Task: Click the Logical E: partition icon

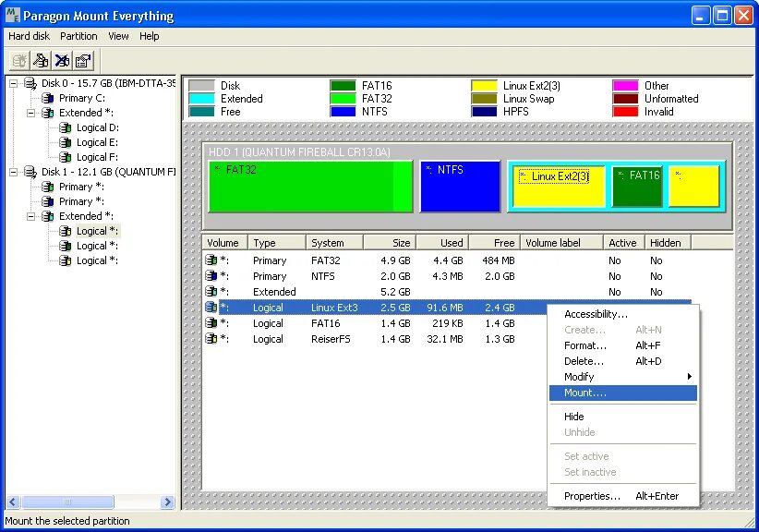Action: (66, 142)
